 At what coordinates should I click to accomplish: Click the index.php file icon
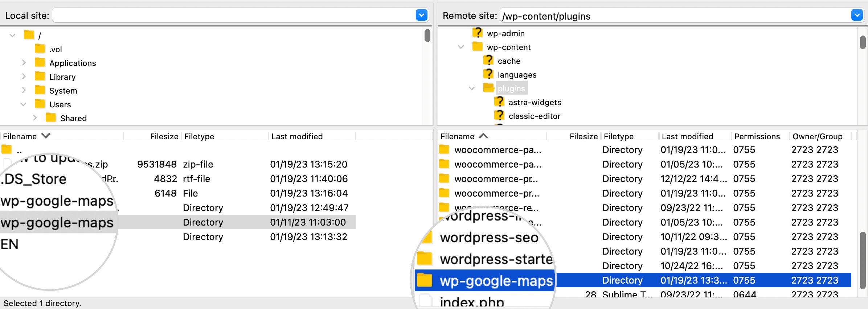tap(426, 301)
